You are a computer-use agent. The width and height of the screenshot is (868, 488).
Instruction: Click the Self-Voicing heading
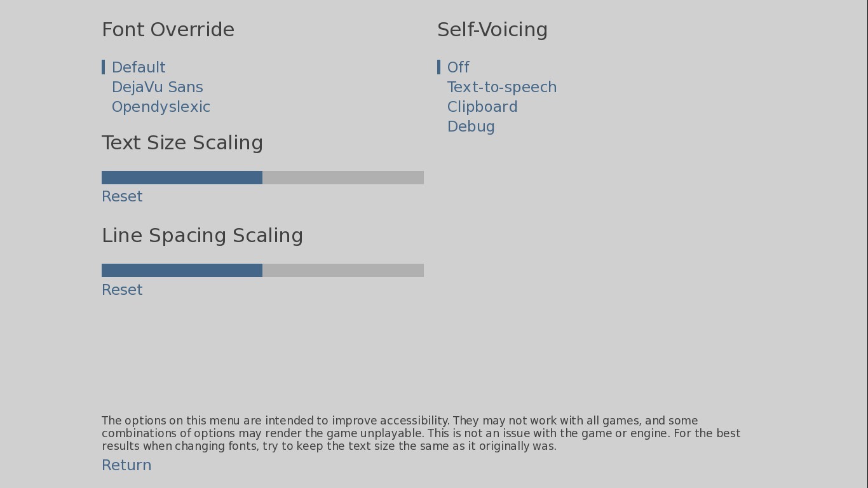(492, 30)
